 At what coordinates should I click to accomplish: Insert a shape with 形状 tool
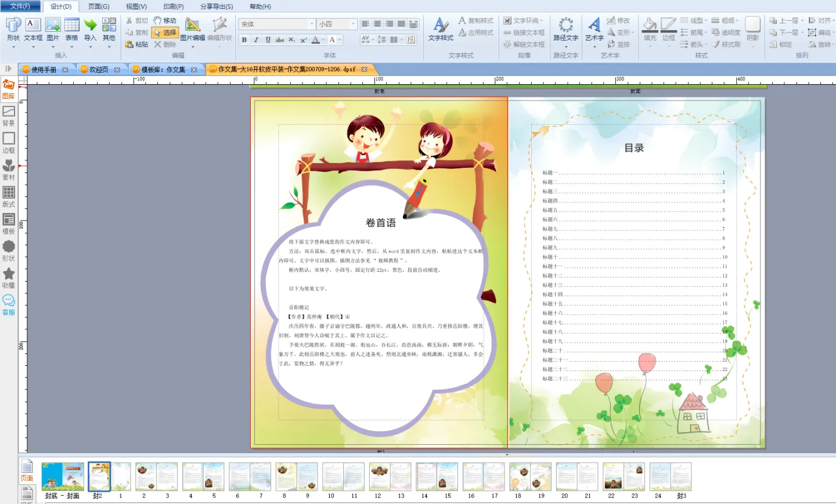click(13, 29)
